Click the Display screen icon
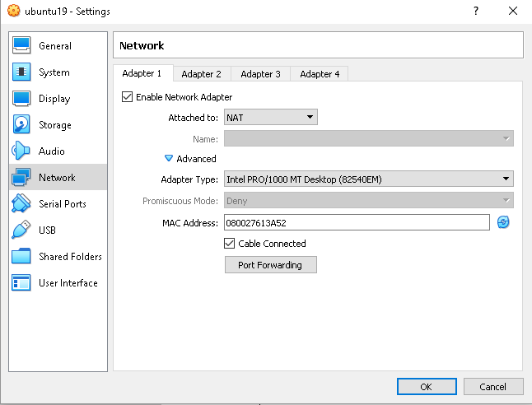 pos(21,98)
